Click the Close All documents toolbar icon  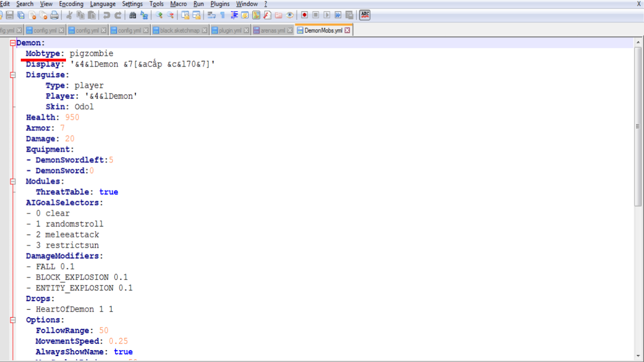[x=43, y=15]
